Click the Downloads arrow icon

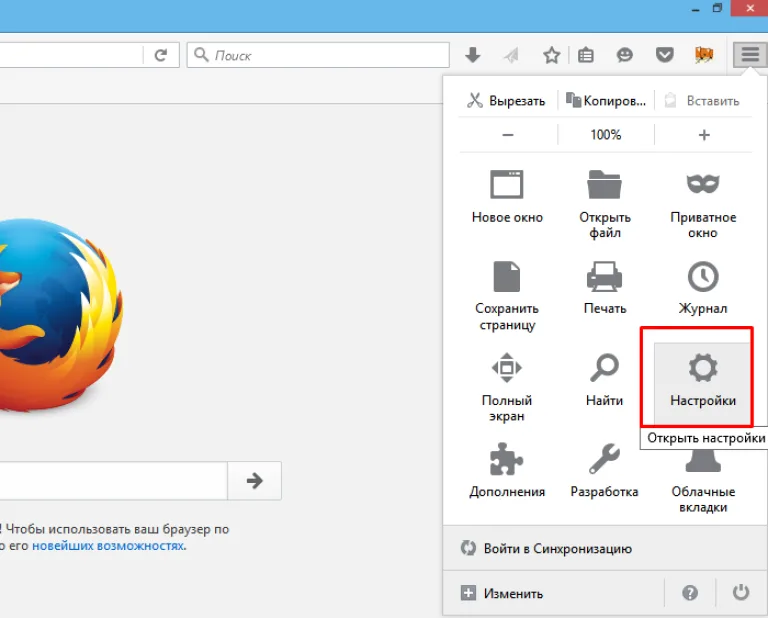[473, 55]
